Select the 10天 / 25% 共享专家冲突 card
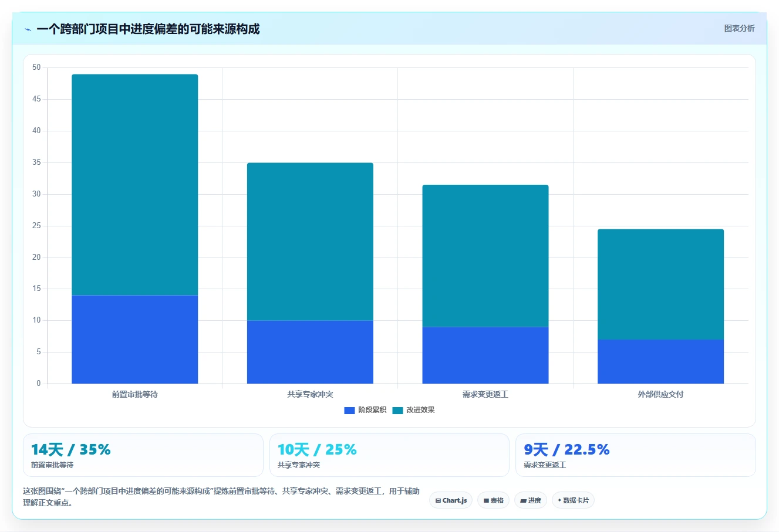The image size is (779, 532). pos(389,455)
